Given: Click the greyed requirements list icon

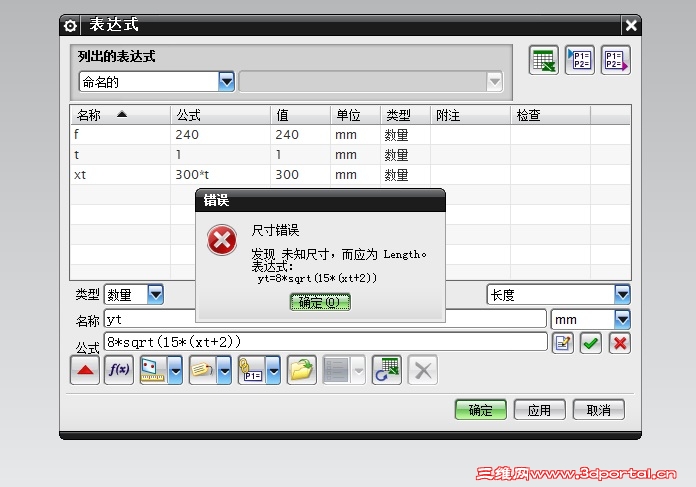Looking at the screenshot, I should click(x=336, y=370).
